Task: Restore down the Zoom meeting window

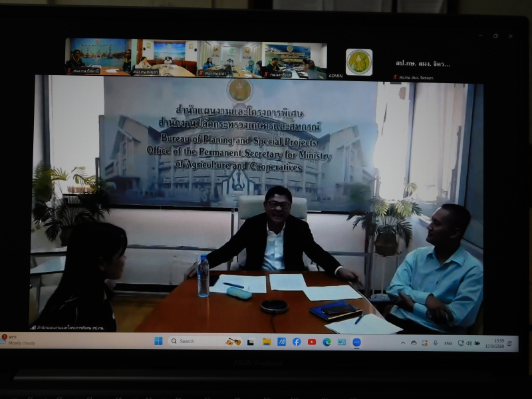Action: pos(495,36)
